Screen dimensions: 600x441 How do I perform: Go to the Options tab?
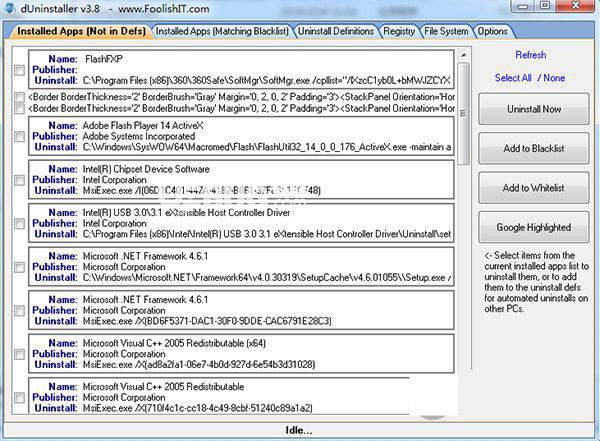(492, 31)
